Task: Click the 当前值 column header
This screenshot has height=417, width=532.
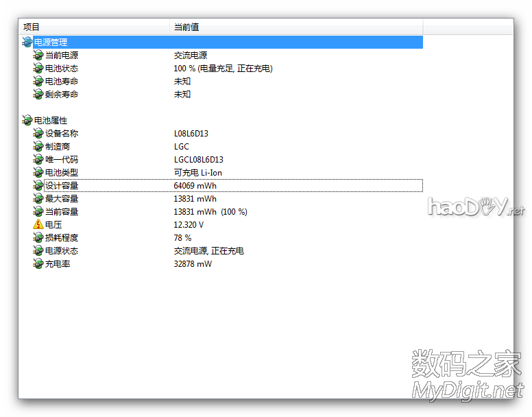Action: click(186, 27)
